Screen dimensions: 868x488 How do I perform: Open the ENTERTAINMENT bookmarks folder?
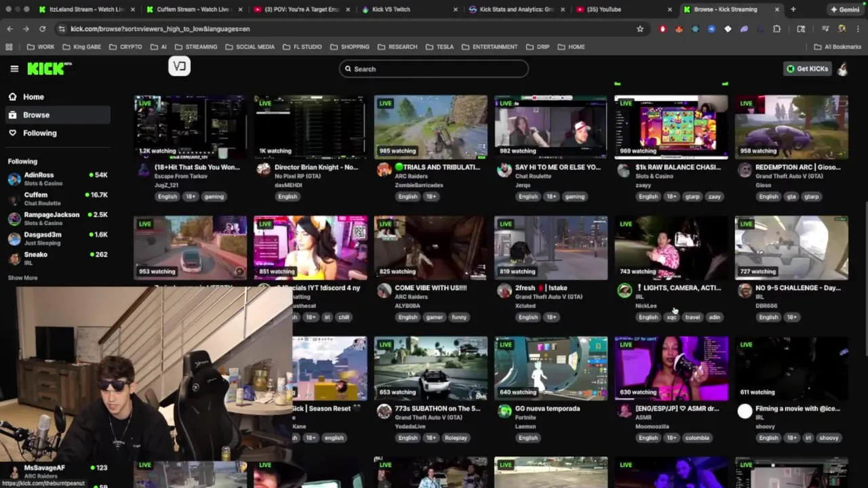(x=489, y=47)
